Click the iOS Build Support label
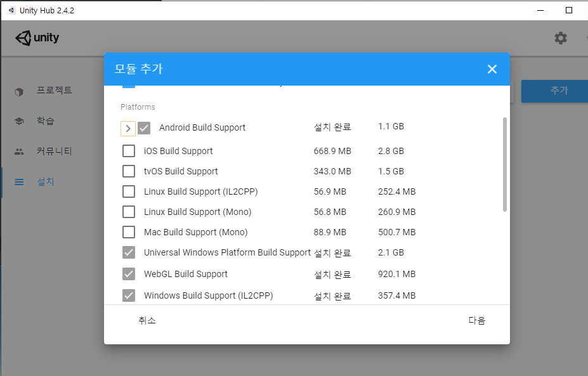 point(178,151)
